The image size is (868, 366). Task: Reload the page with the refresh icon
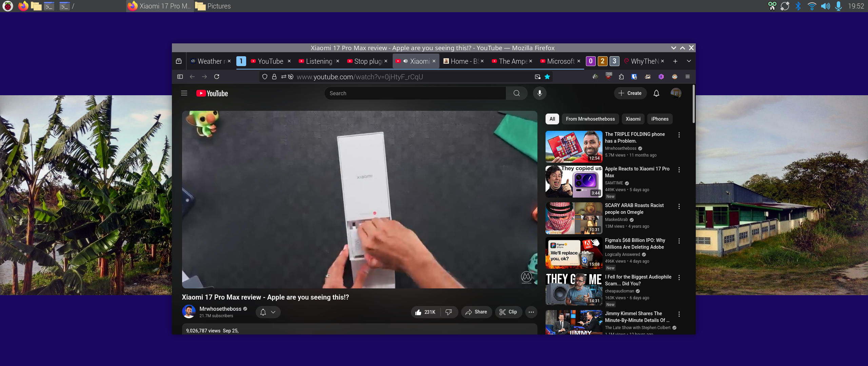point(217,77)
